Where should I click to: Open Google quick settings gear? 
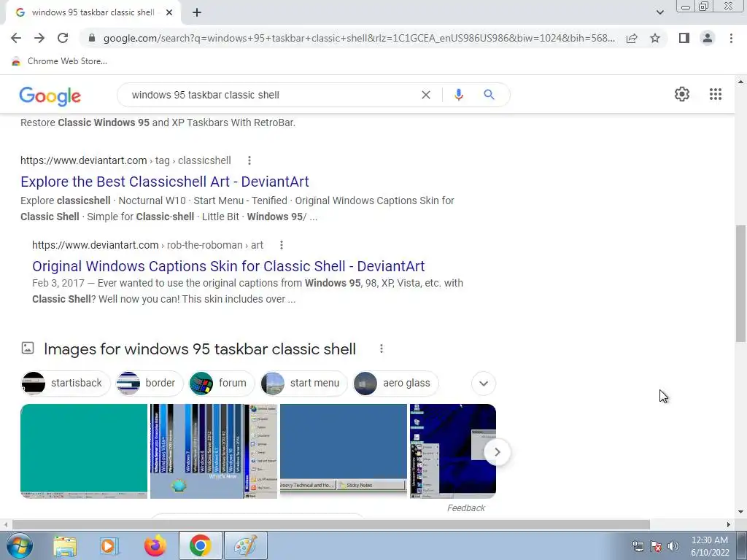682,94
